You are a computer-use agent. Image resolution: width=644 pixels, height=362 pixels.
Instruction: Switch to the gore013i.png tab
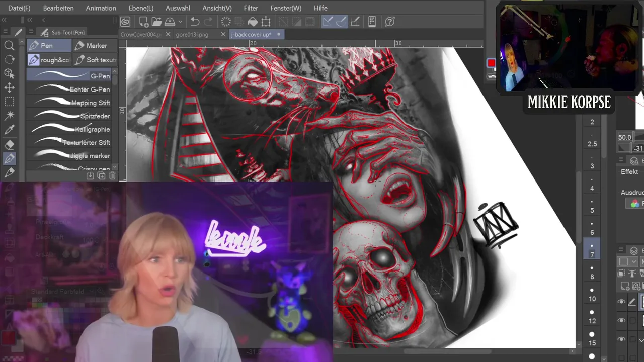click(x=192, y=34)
